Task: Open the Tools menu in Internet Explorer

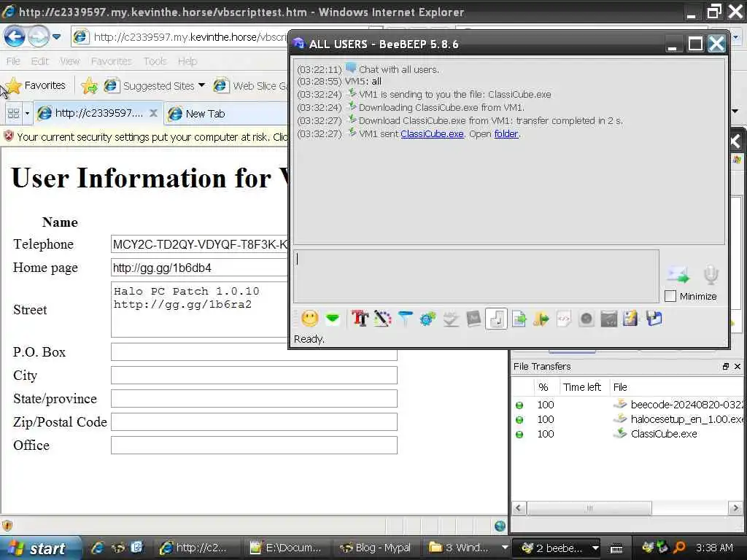Action: [155, 61]
